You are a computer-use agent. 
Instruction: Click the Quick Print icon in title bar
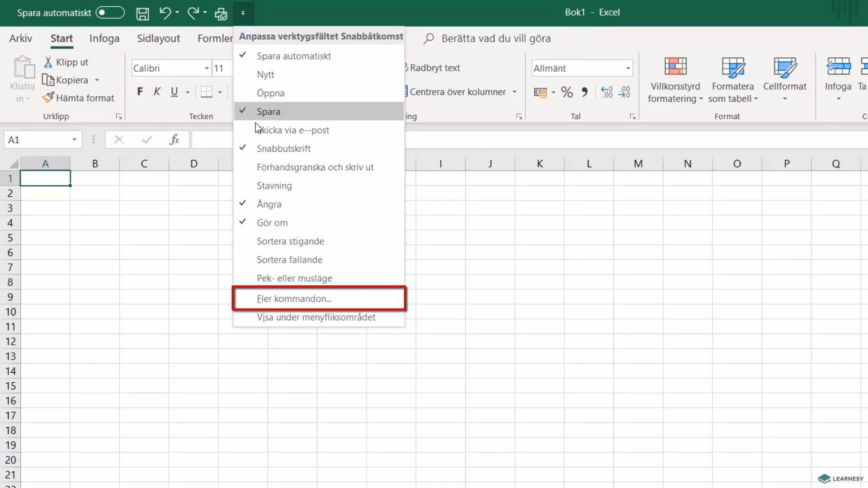(221, 14)
